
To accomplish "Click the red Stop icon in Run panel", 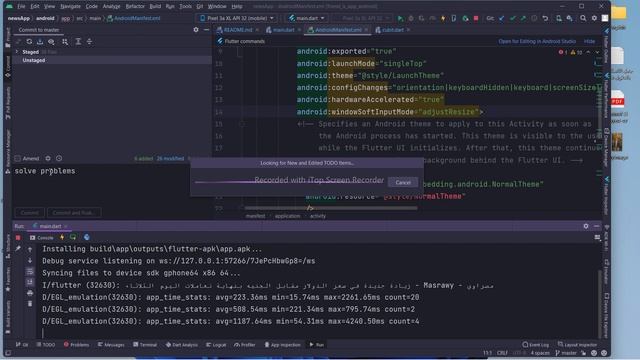I will tap(18, 238).
